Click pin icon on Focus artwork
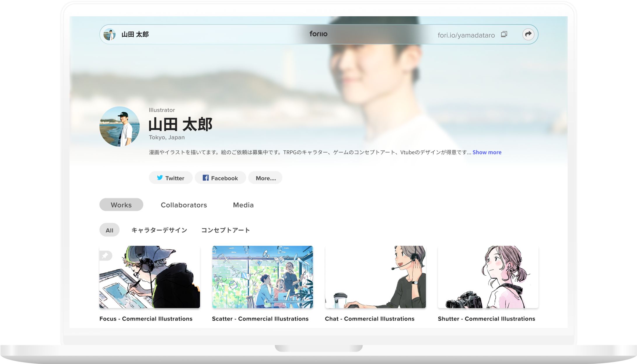 point(105,256)
